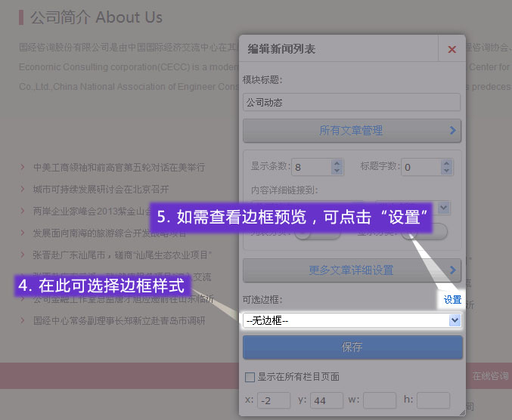Open news item 国经中心常务副理事长郑新立赴青岛市调研
512x420 pixels.
(119, 320)
